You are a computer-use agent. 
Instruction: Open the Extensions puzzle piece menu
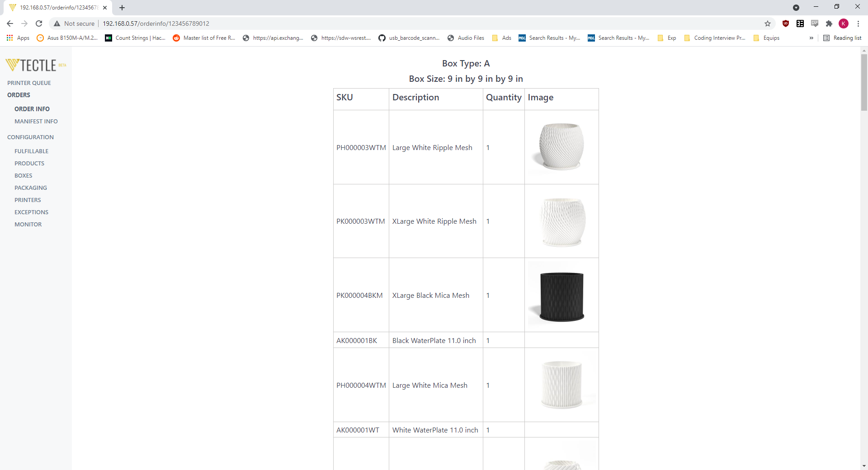[x=829, y=23]
